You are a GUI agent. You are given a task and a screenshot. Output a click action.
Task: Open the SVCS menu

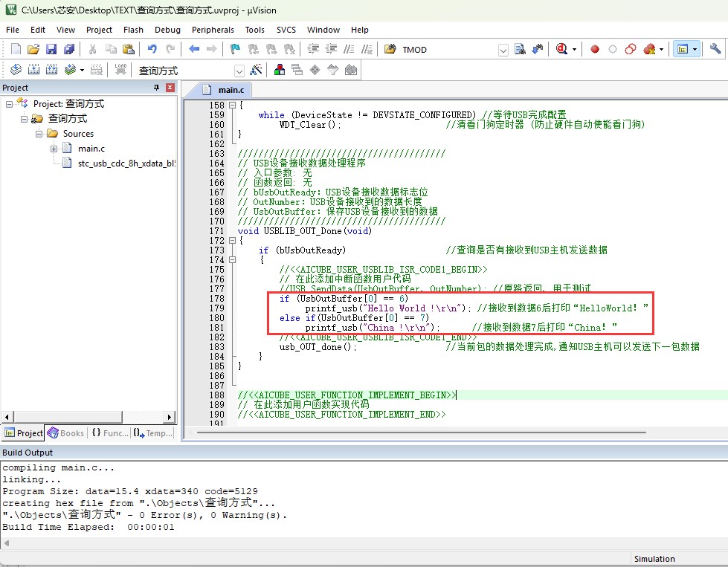(286, 30)
